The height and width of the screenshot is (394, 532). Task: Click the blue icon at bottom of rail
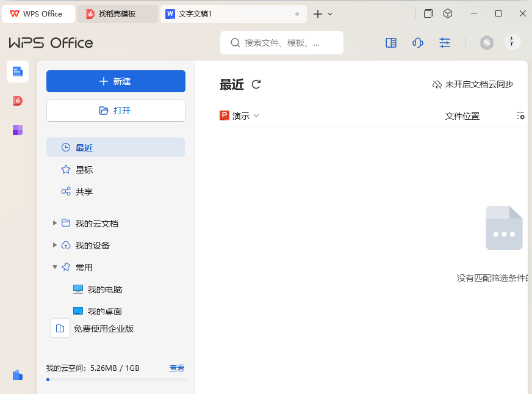(x=18, y=375)
